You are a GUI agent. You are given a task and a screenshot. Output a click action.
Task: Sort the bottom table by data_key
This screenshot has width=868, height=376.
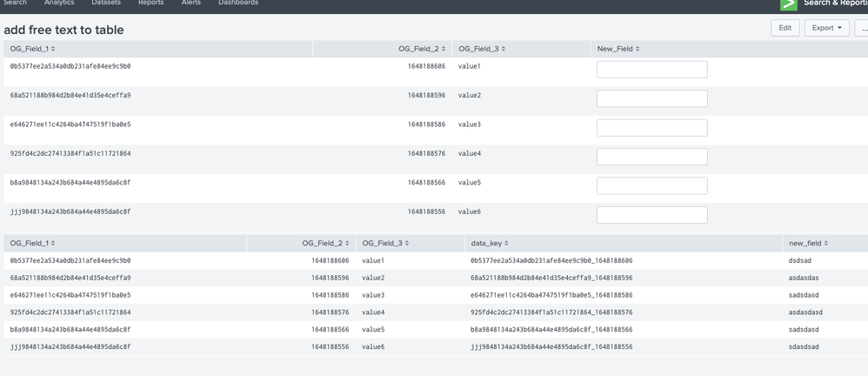(489, 244)
